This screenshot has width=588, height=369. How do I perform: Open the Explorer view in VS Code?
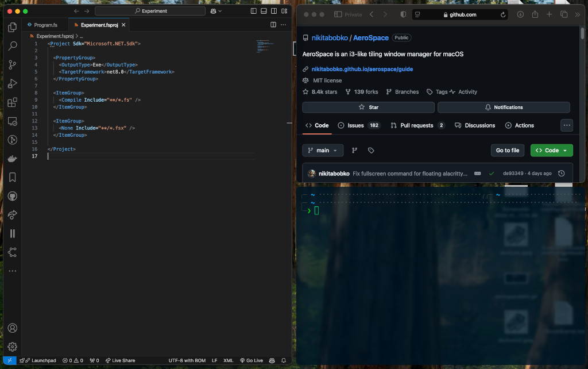pos(13,27)
